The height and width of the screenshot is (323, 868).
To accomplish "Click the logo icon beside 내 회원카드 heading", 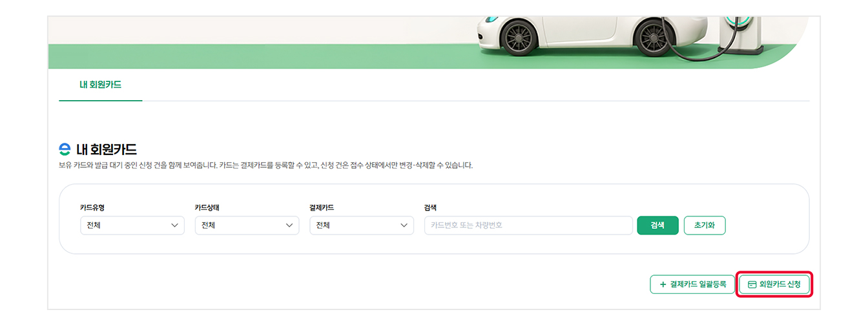I will [x=65, y=149].
